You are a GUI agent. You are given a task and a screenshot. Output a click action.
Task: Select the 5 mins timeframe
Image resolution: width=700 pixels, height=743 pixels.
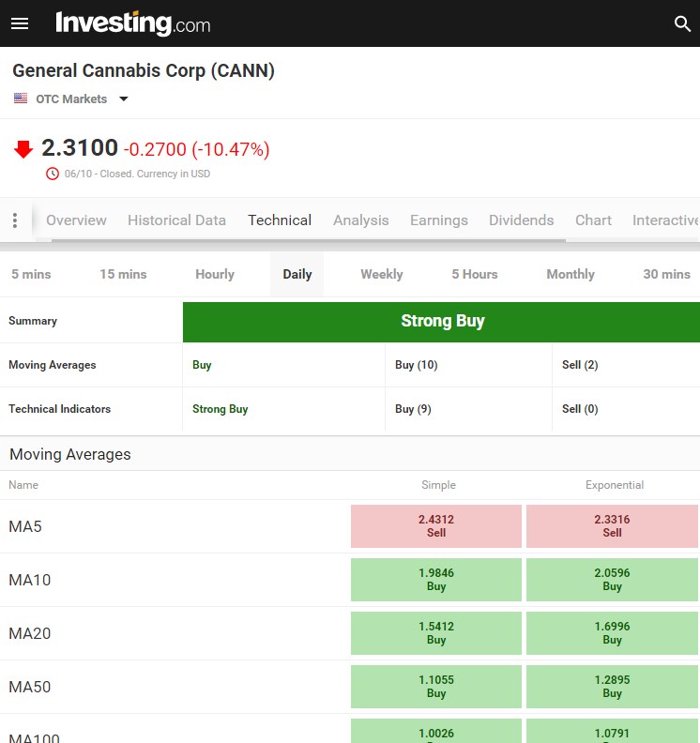coord(31,275)
